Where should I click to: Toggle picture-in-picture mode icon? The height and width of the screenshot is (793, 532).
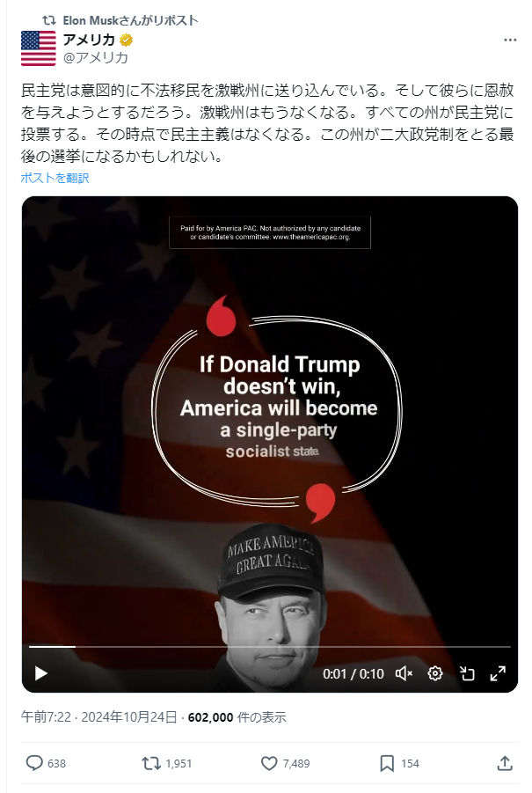467,673
